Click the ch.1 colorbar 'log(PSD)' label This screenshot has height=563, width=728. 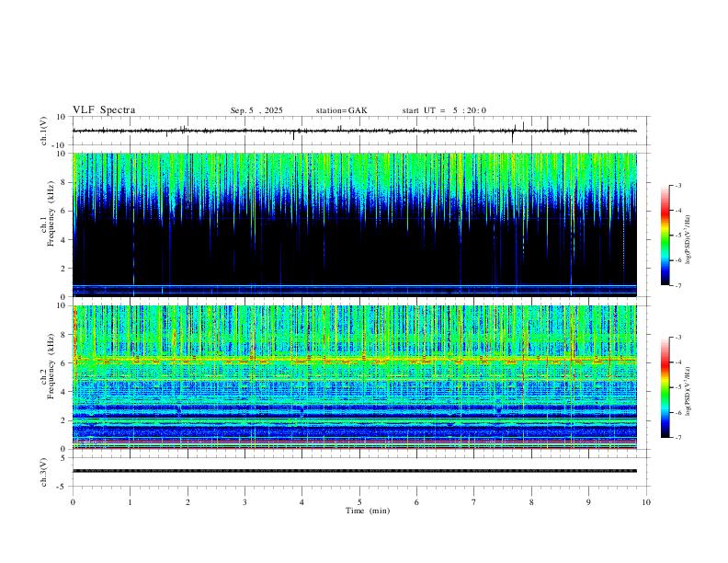(x=688, y=239)
